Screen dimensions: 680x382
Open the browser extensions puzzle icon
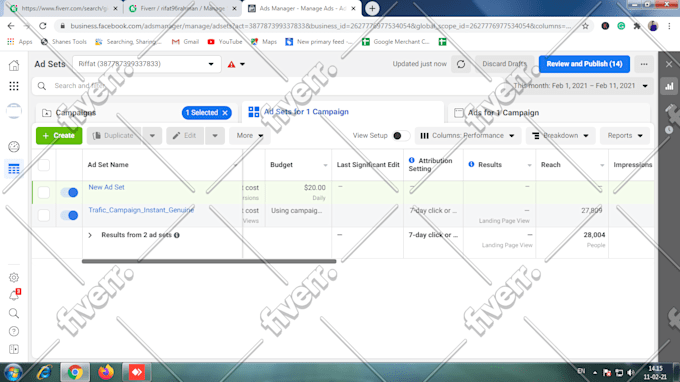click(637, 26)
